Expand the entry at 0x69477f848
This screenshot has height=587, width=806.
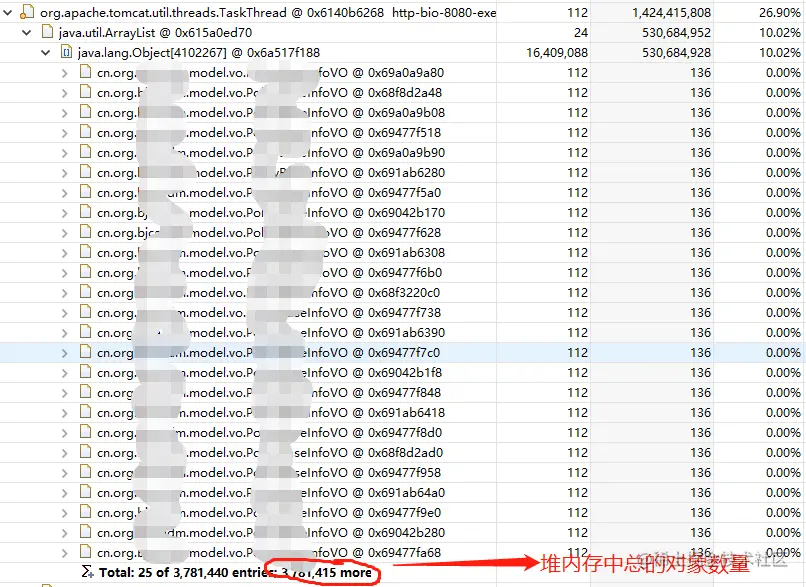pos(65,393)
